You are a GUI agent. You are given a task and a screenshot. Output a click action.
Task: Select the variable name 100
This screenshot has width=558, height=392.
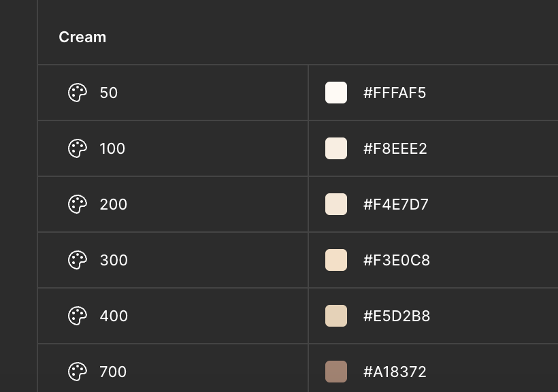pyautogui.click(x=112, y=149)
